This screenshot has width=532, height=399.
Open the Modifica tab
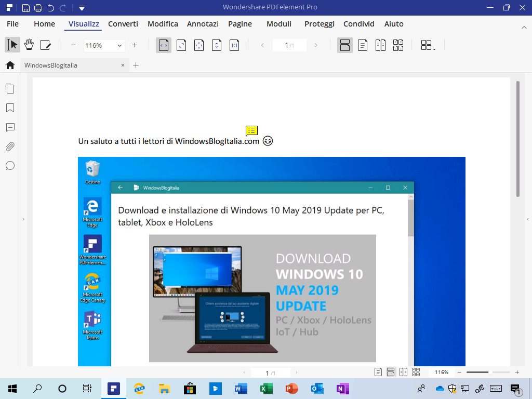(163, 24)
